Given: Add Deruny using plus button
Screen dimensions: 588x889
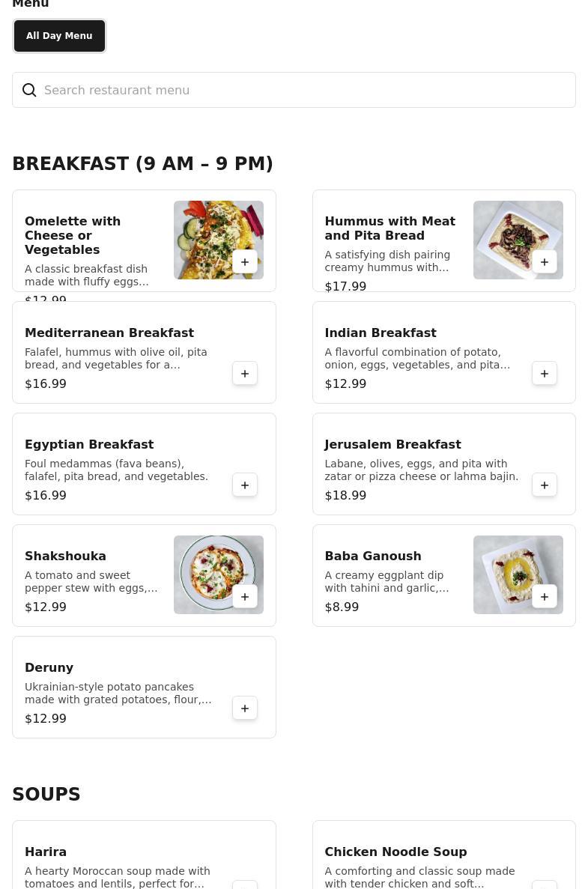Looking at the screenshot, I should pyautogui.click(x=245, y=709).
